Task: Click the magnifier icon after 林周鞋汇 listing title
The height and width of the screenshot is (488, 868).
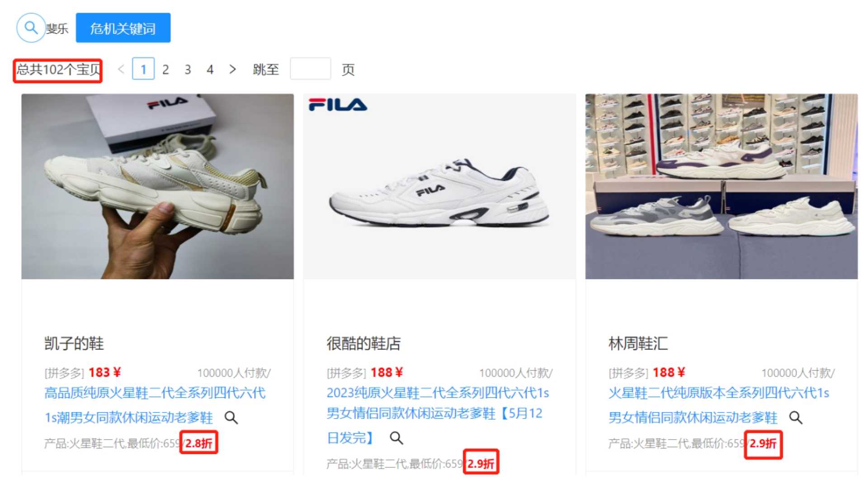Action: 796,418
